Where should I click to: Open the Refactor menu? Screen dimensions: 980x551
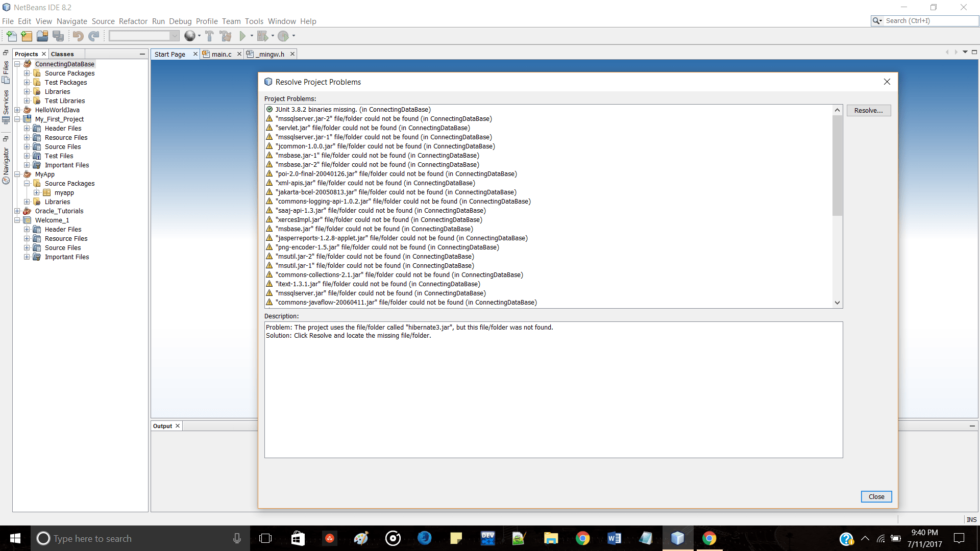pos(133,21)
